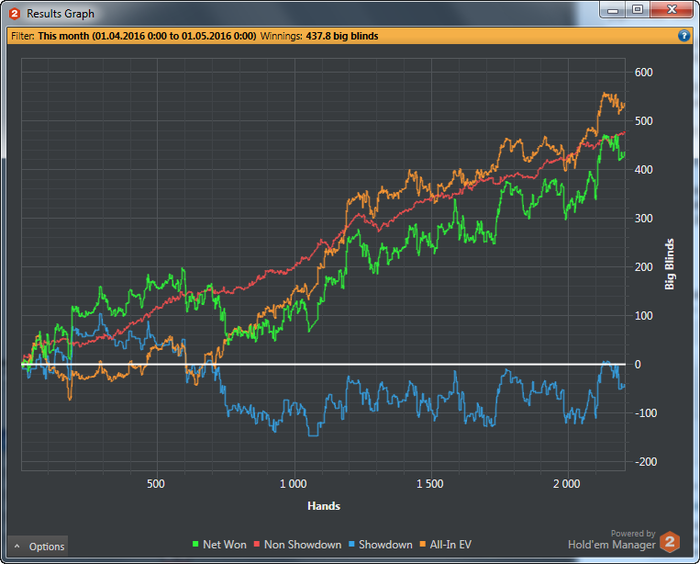Expand the Options panel

(38, 546)
